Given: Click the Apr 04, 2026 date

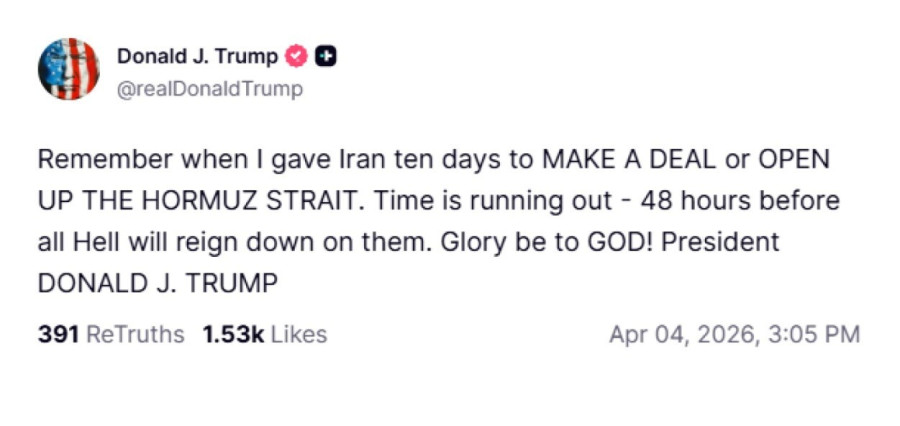Looking at the screenshot, I should click(x=687, y=334).
